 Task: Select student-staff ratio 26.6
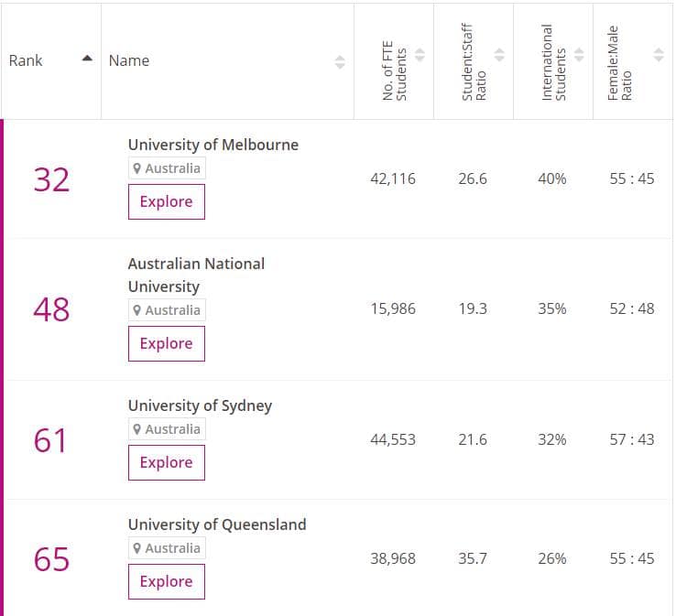coord(473,178)
